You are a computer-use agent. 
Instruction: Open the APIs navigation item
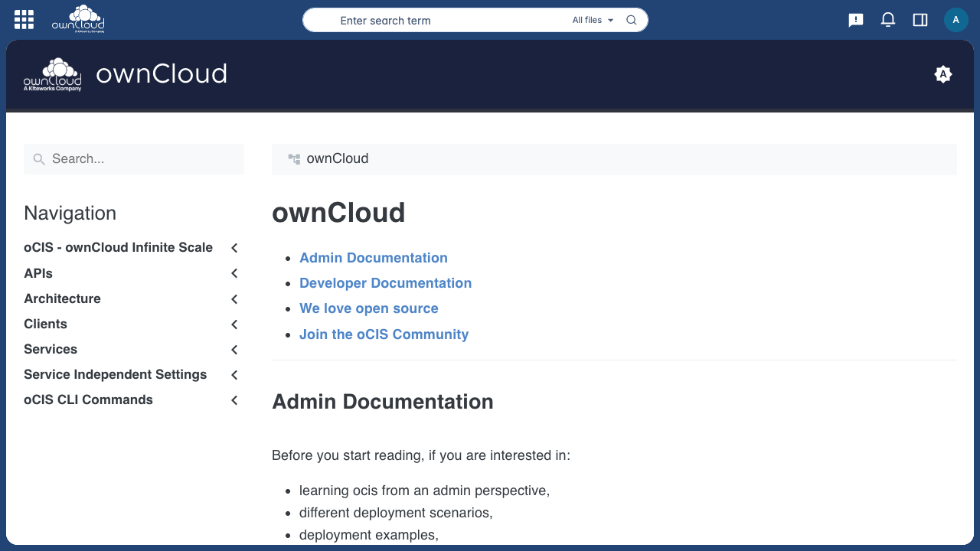click(38, 273)
